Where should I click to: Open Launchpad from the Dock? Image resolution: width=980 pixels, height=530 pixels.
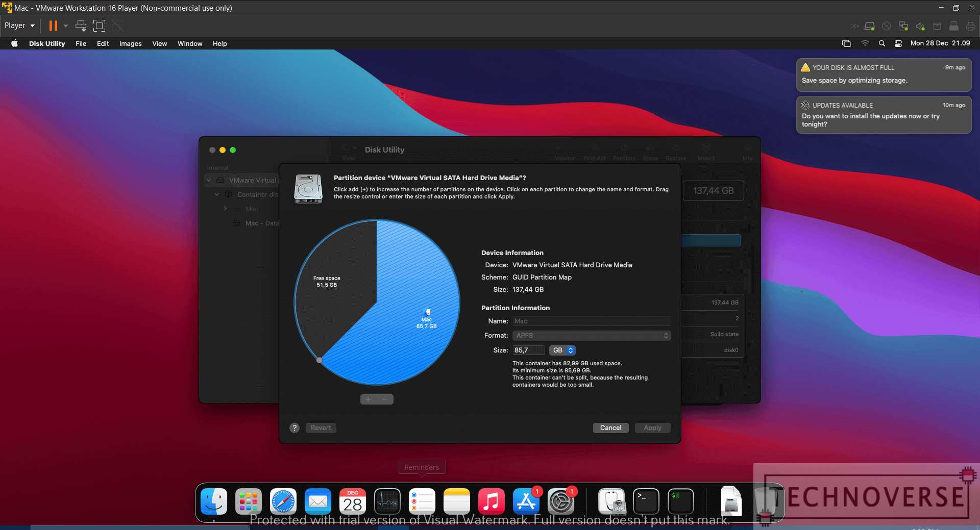(249, 501)
